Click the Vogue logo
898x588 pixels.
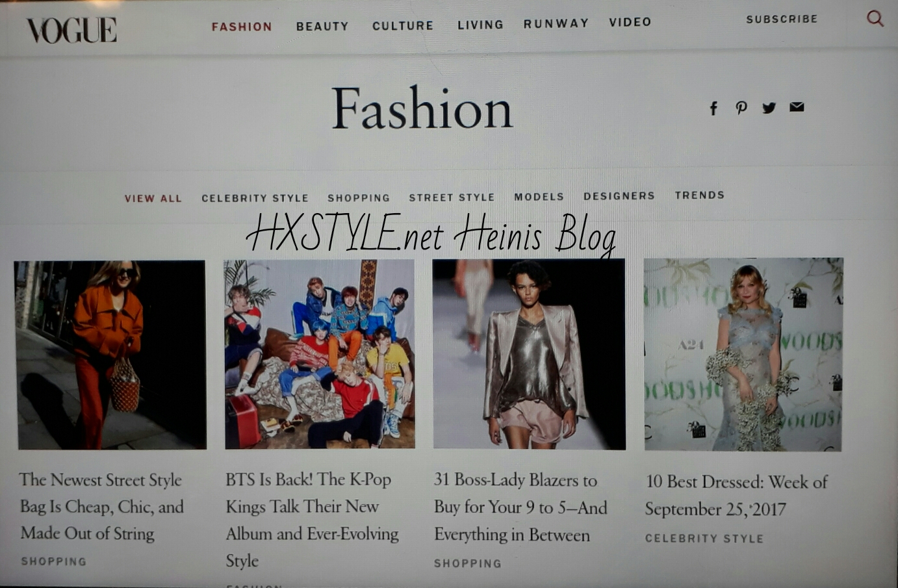click(x=71, y=30)
